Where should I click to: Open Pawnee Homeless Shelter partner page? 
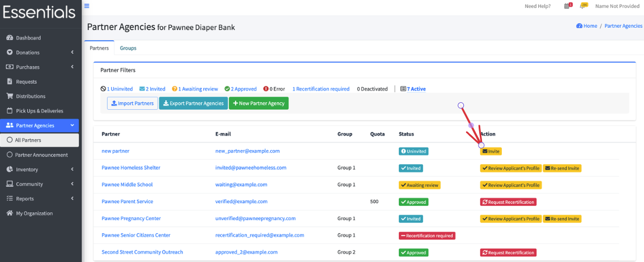[131, 167]
